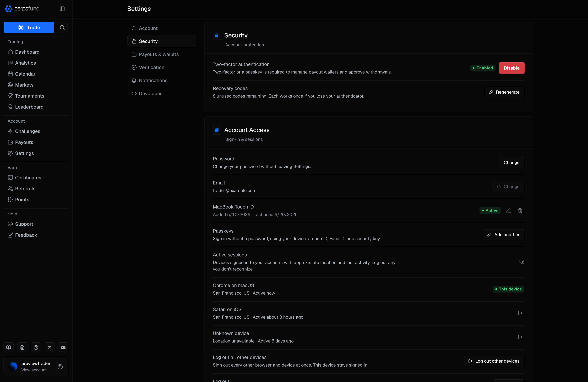The image size is (588, 382).
Task: Click the user circle icon beside previewtrader
Action: pyautogui.click(x=60, y=367)
